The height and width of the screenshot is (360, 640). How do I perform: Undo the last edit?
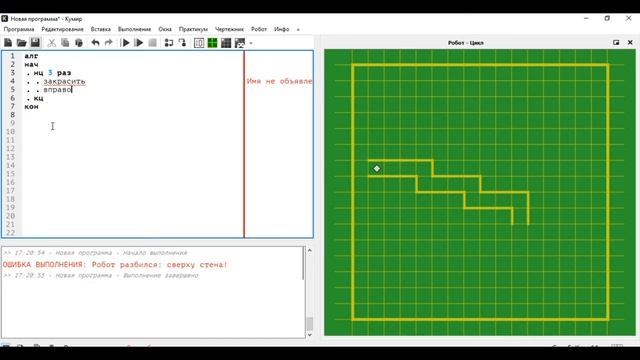[x=96, y=43]
